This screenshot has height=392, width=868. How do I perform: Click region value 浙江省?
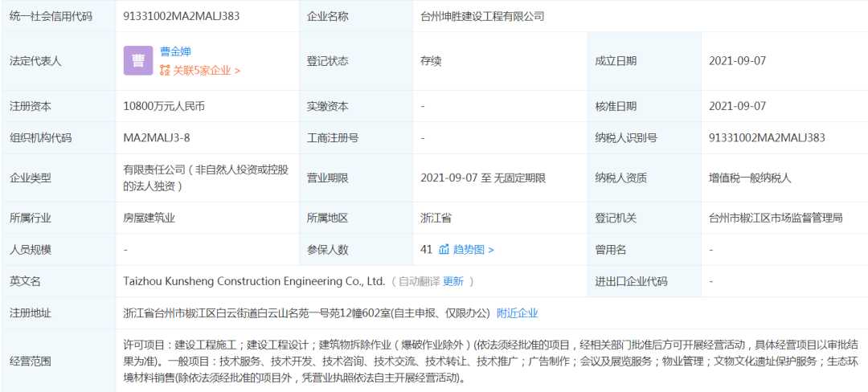[x=436, y=218]
